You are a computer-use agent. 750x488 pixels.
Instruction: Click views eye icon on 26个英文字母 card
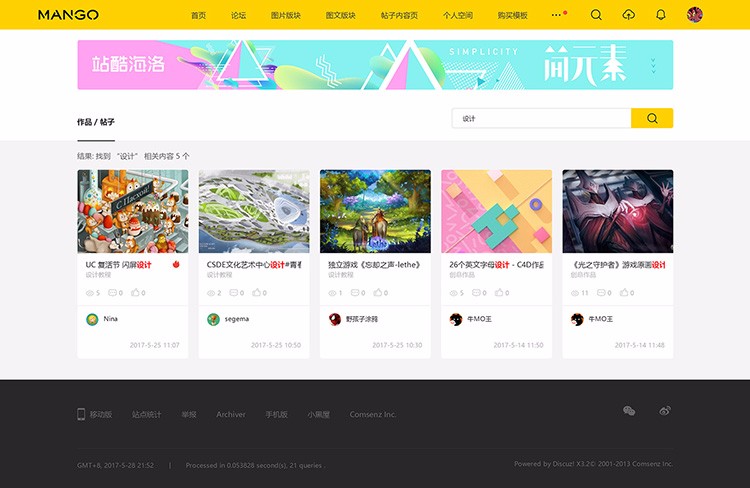[453, 293]
